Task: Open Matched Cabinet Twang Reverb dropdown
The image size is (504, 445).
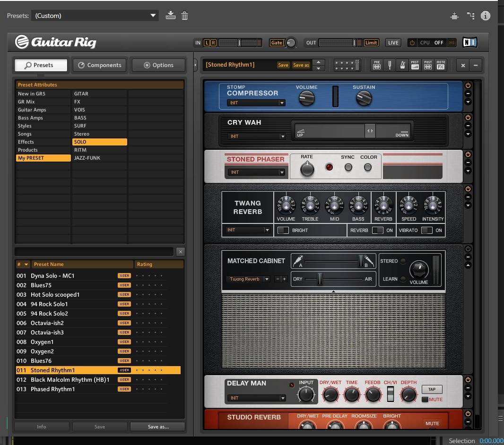Action: point(248,279)
